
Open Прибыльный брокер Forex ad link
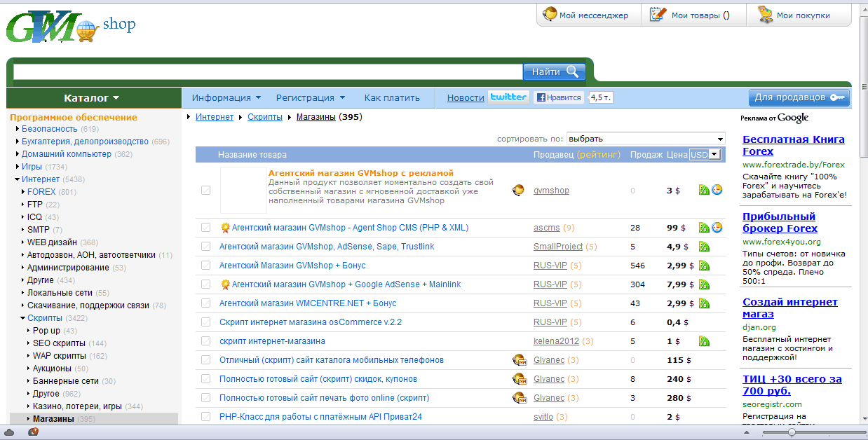(780, 222)
